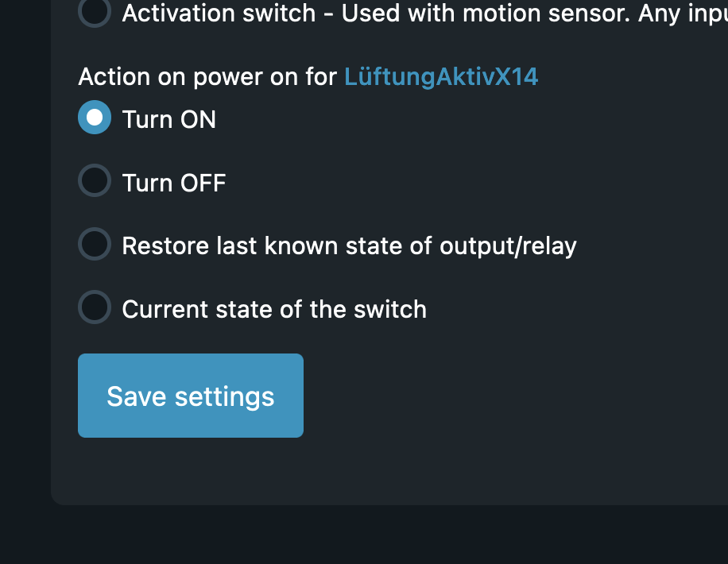Click the "Turn OFF" label text
728x564 pixels.
click(x=174, y=183)
